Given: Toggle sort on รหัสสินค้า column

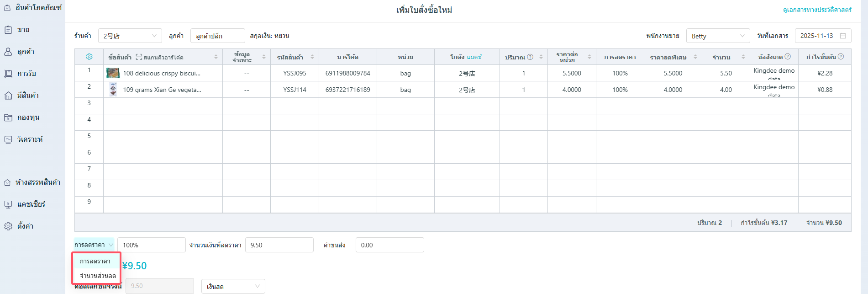Looking at the screenshot, I should pyautogui.click(x=312, y=57).
